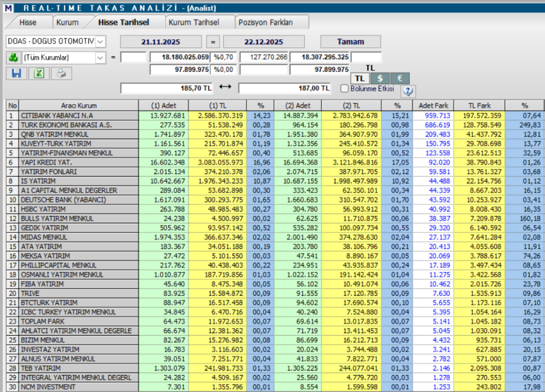
Task: Export table with the Excel icon
Action: (39, 74)
